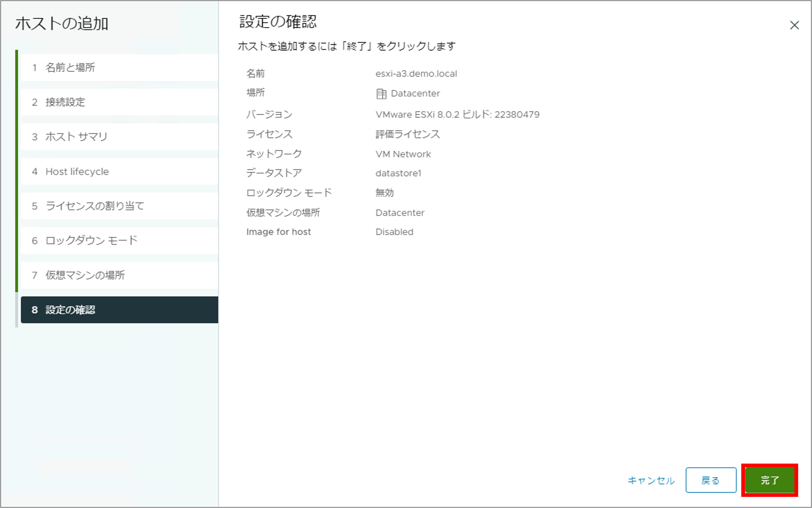Go to step 2 接続設定

coord(119,102)
